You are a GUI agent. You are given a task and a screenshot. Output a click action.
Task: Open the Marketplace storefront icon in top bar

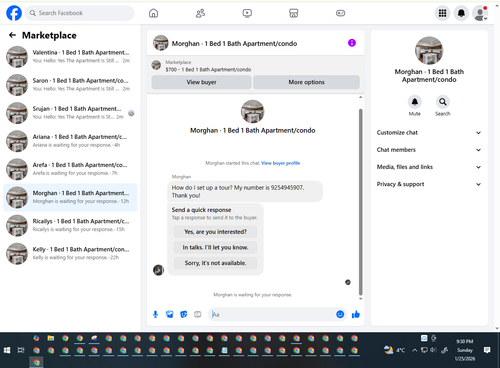pos(294,13)
